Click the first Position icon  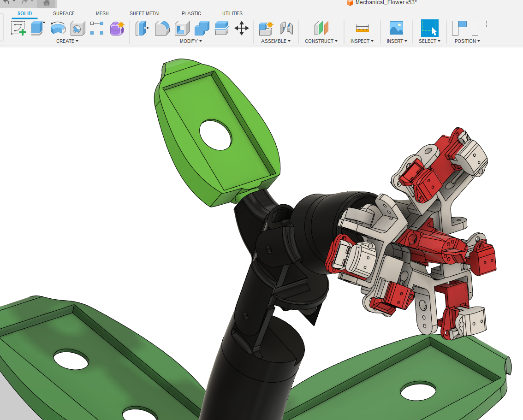(x=459, y=28)
